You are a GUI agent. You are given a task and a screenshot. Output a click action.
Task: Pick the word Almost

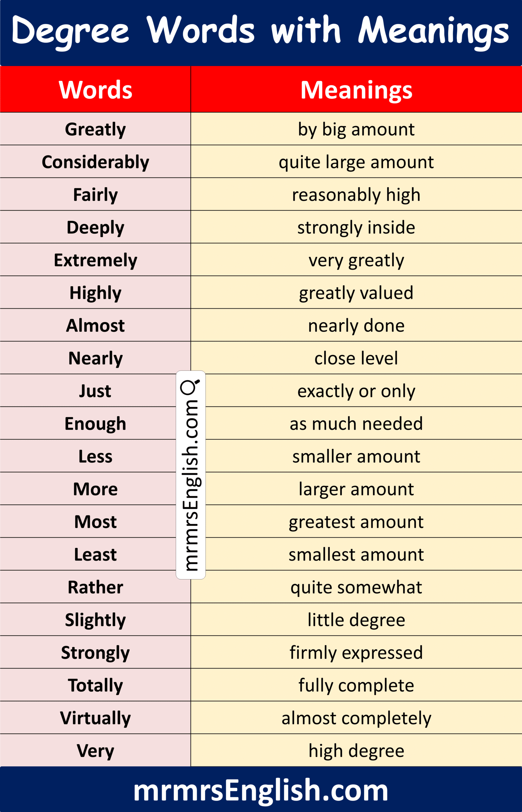click(x=95, y=325)
